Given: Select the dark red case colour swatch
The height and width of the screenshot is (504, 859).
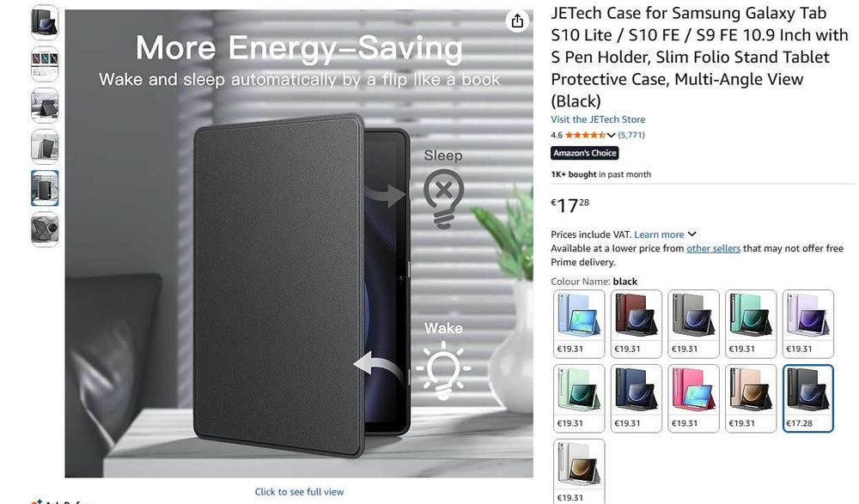Looking at the screenshot, I should [636, 324].
